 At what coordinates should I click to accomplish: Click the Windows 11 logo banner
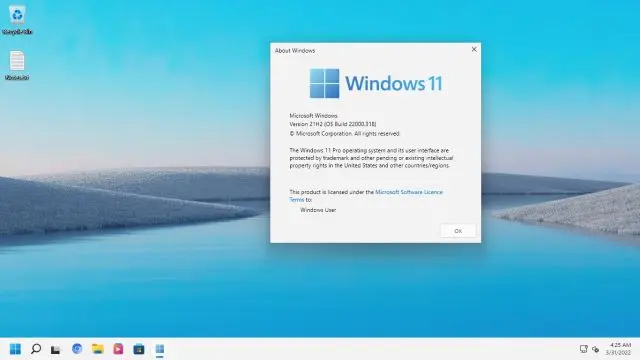(x=376, y=83)
